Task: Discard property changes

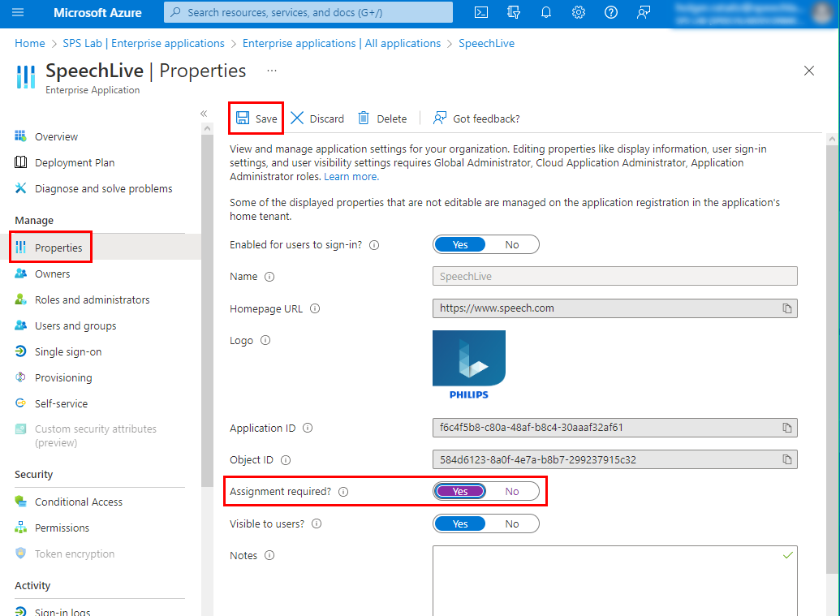Action: coord(317,118)
